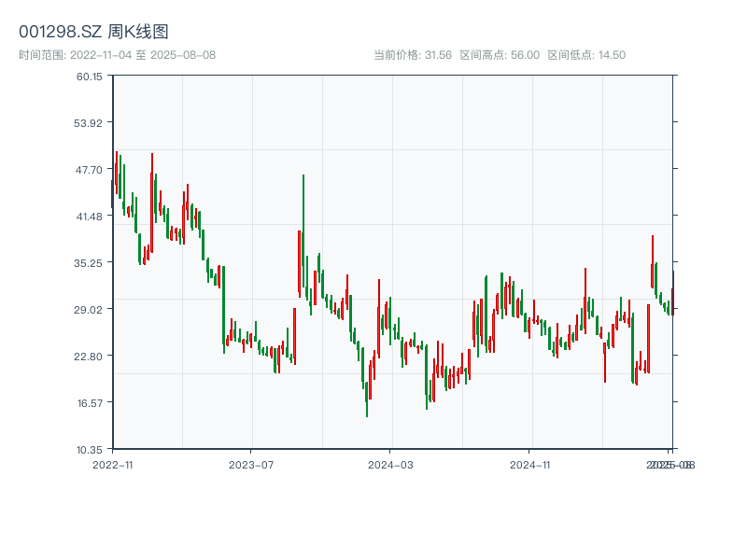The image size is (747, 560).
Task: Select the 35.25 y-axis label
Action: [x=90, y=263]
